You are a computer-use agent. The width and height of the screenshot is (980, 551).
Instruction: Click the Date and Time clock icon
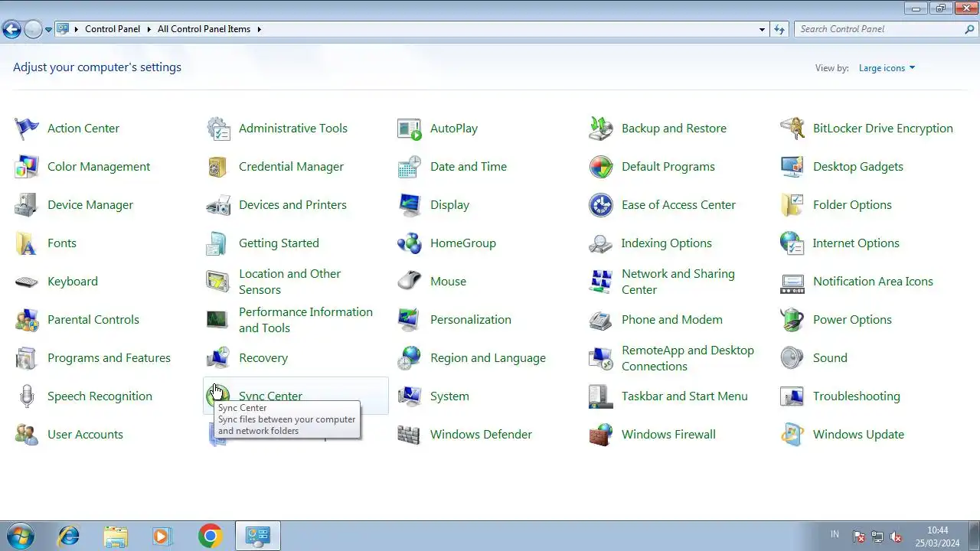pyautogui.click(x=410, y=167)
